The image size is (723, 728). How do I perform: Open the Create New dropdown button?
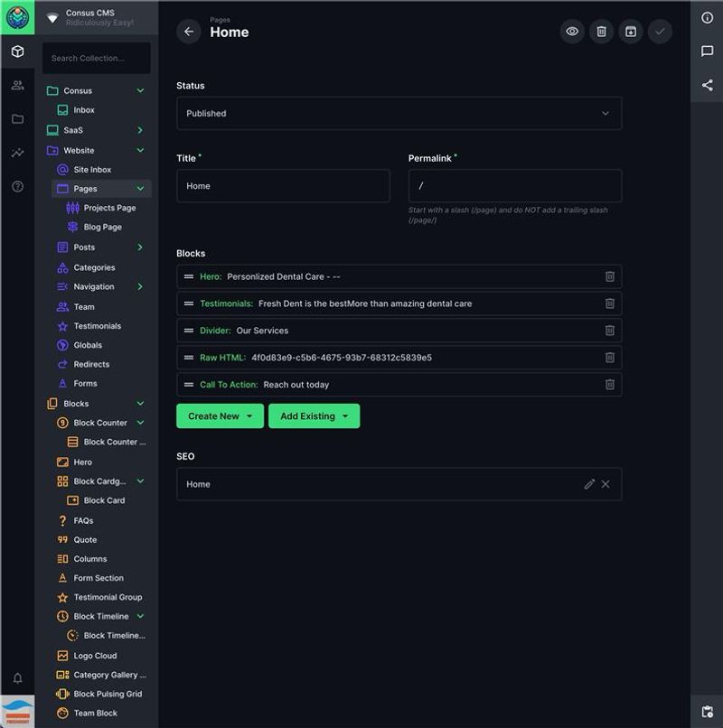click(220, 416)
